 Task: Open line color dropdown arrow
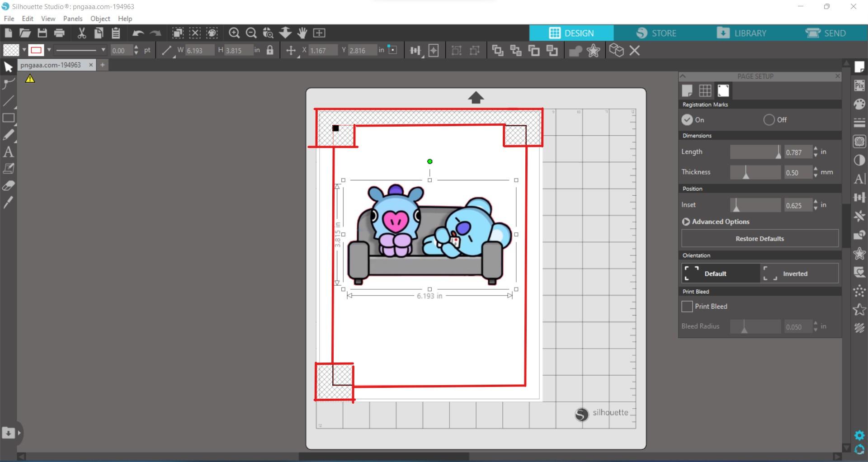[x=49, y=50]
